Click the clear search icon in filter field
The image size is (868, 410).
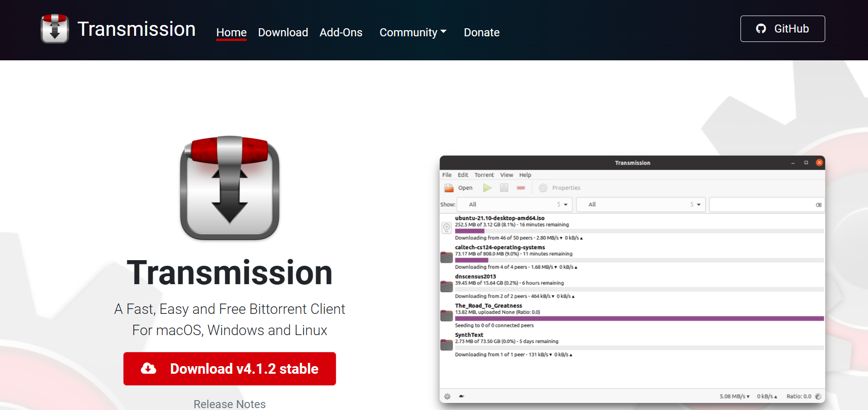click(819, 205)
